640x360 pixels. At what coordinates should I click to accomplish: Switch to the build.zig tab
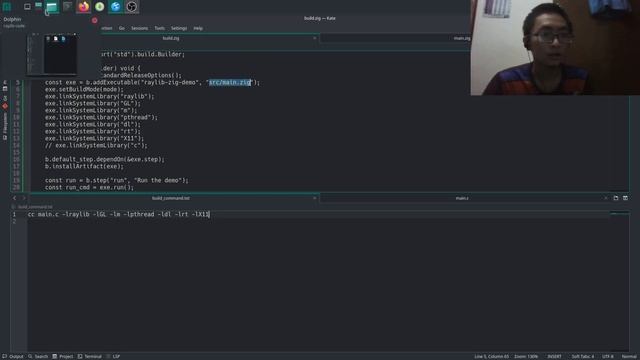click(171, 38)
